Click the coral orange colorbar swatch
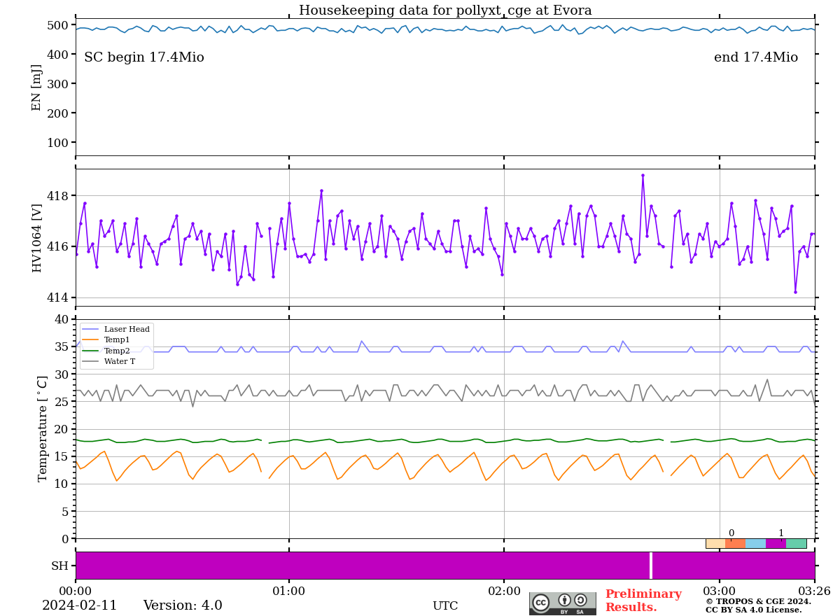The image size is (840, 616). [736, 543]
